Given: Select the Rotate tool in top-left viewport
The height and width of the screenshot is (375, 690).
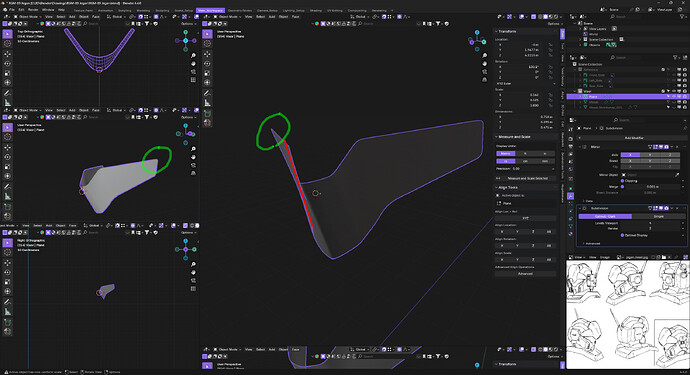Looking at the screenshot, I should [x=7, y=63].
